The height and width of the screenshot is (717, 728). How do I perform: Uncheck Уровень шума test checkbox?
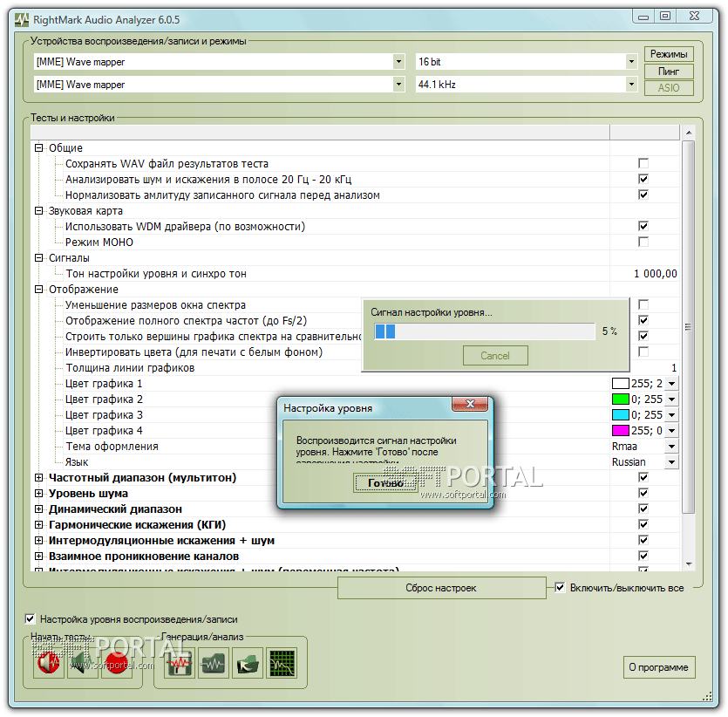[x=643, y=493]
